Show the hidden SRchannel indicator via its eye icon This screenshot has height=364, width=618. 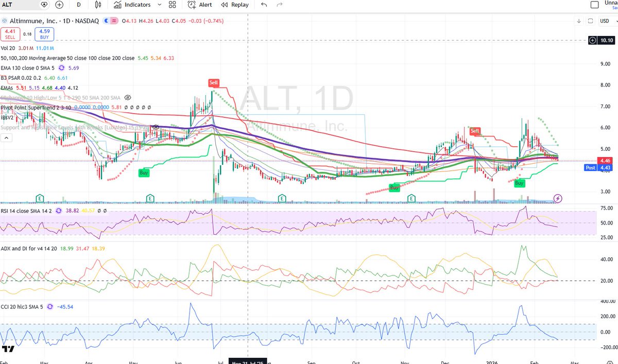coord(128,97)
